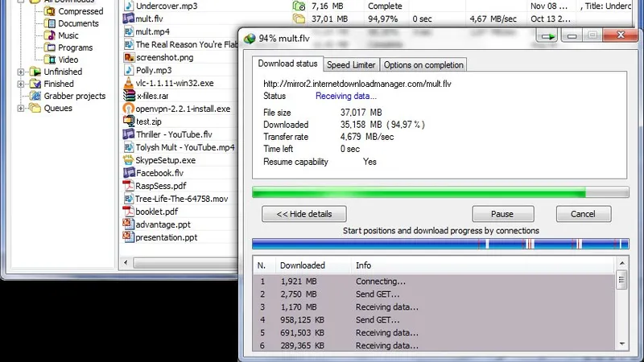Image resolution: width=644 pixels, height=362 pixels.
Task: Click the Music category folder icon
Action: (50, 35)
